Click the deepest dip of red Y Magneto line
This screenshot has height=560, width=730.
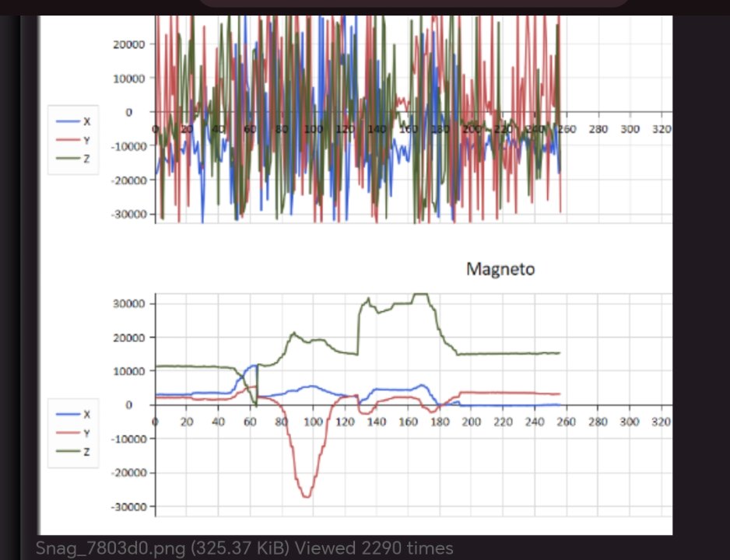(307, 495)
